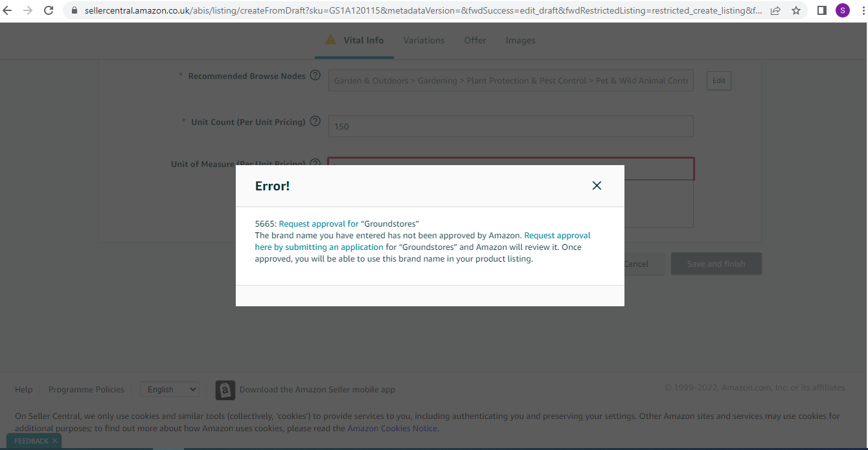
Task: Go back using the browser back arrow
Action: point(8,10)
